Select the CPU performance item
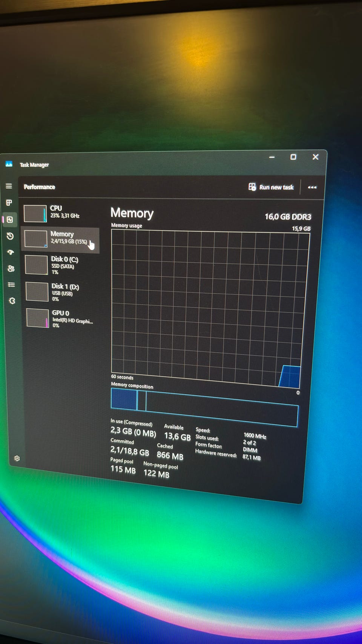362x644 pixels. pos(60,213)
